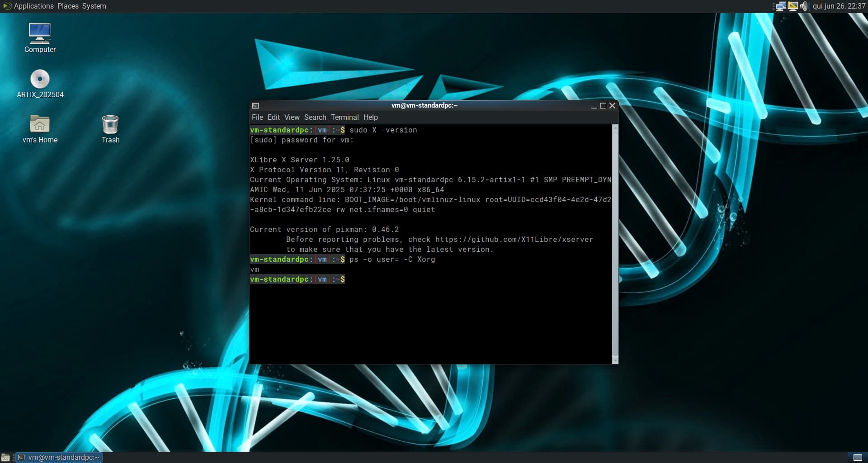Close the terminal window

point(612,106)
